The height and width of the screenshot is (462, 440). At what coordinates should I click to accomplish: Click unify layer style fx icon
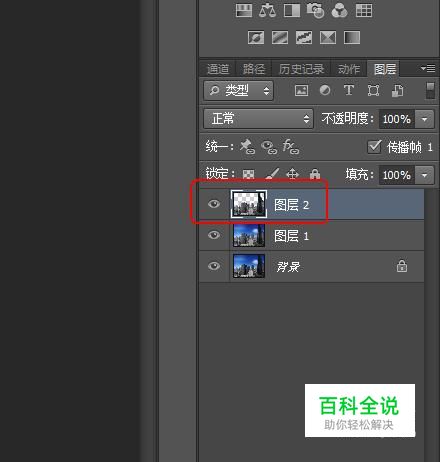click(x=291, y=146)
